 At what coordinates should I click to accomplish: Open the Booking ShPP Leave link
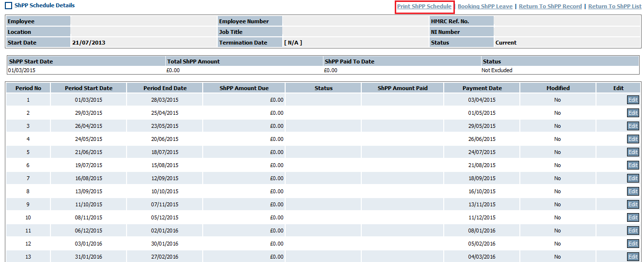click(x=485, y=7)
